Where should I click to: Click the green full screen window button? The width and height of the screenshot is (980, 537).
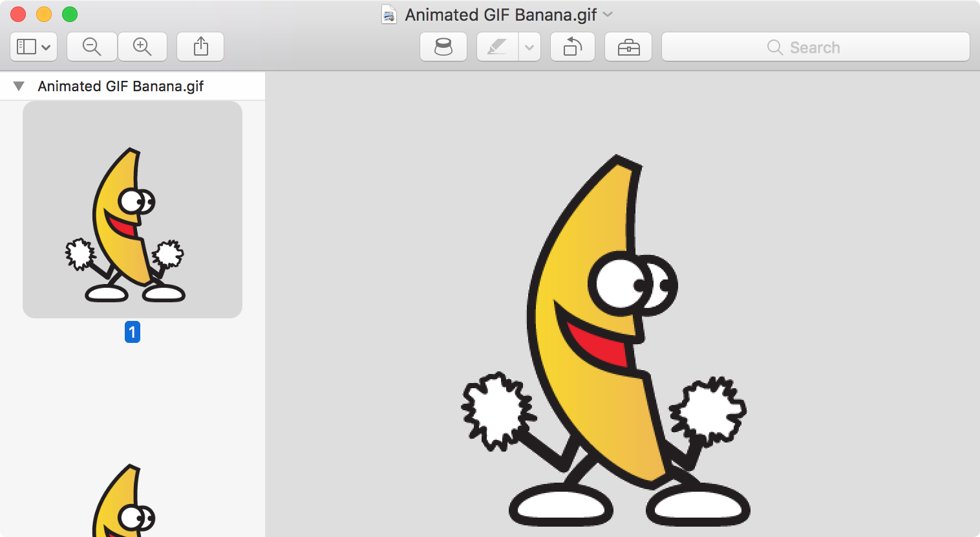tap(70, 14)
